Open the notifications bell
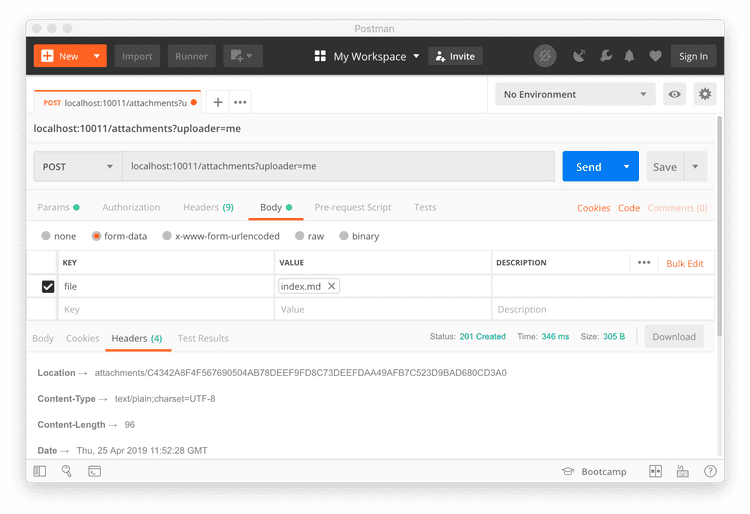 629,56
